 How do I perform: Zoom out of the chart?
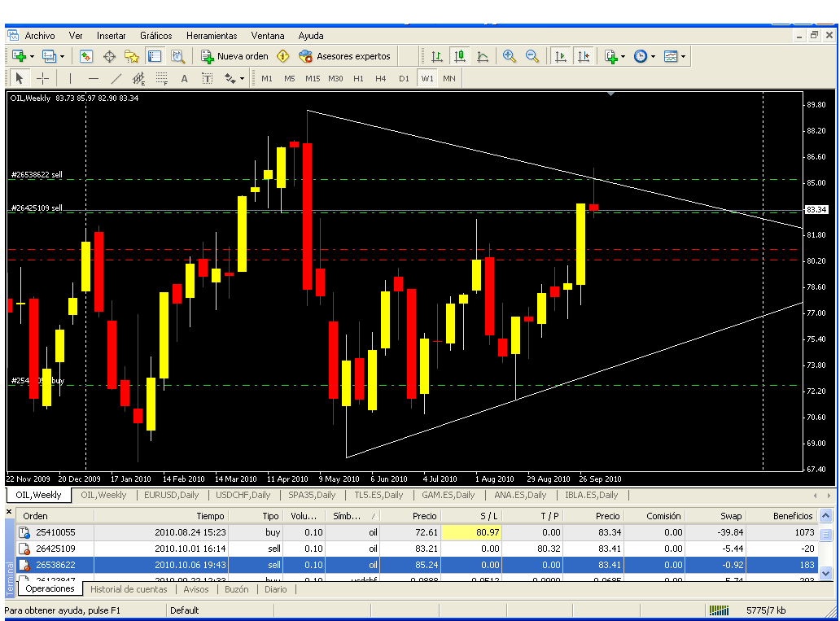pos(532,56)
